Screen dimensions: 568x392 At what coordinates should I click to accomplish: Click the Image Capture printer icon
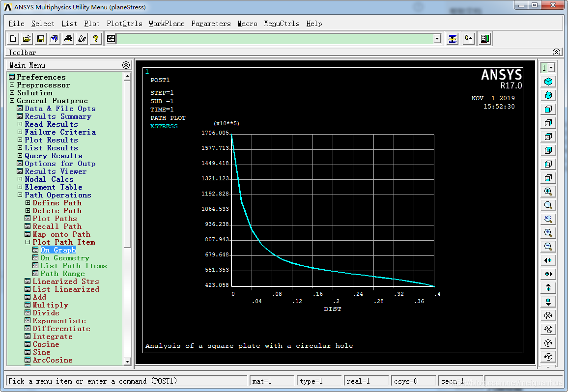(68, 39)
